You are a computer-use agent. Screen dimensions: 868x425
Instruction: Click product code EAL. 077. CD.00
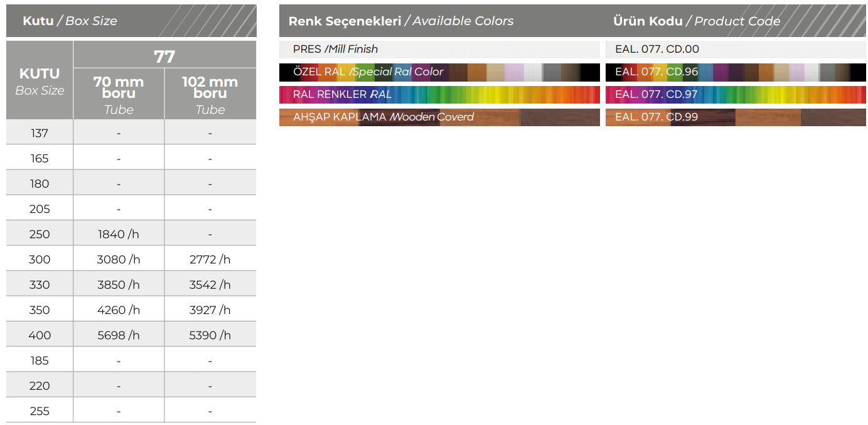point(656,49)
